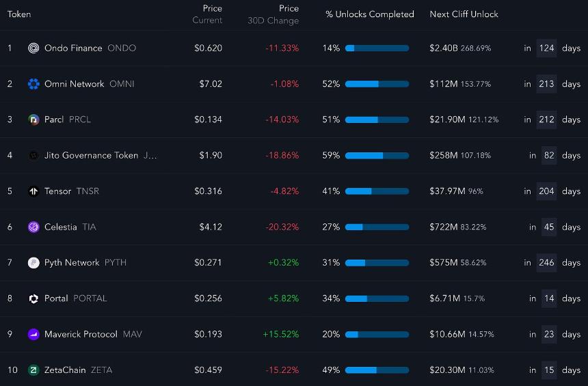Click the -11.33% 30D change value
Viewport: 588px width, 386px height.
click(x=282, y=48)
